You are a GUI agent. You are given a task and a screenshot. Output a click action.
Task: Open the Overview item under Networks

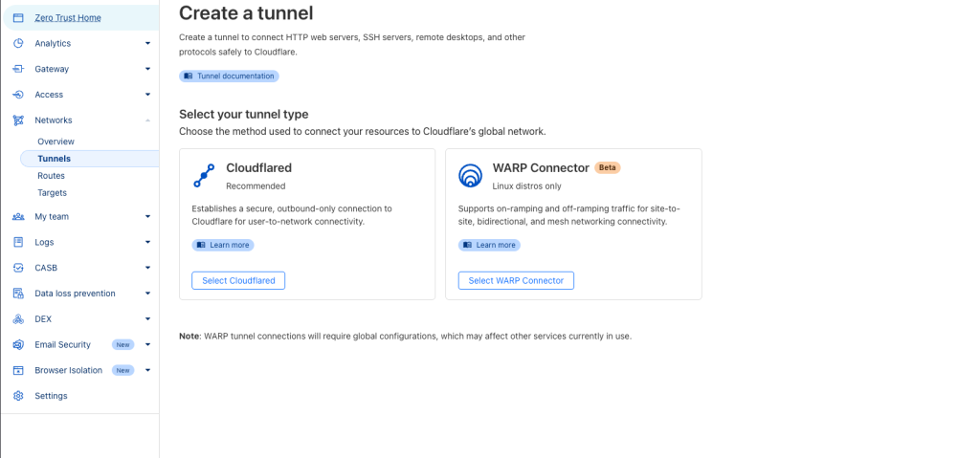click(x=56, y=142)
